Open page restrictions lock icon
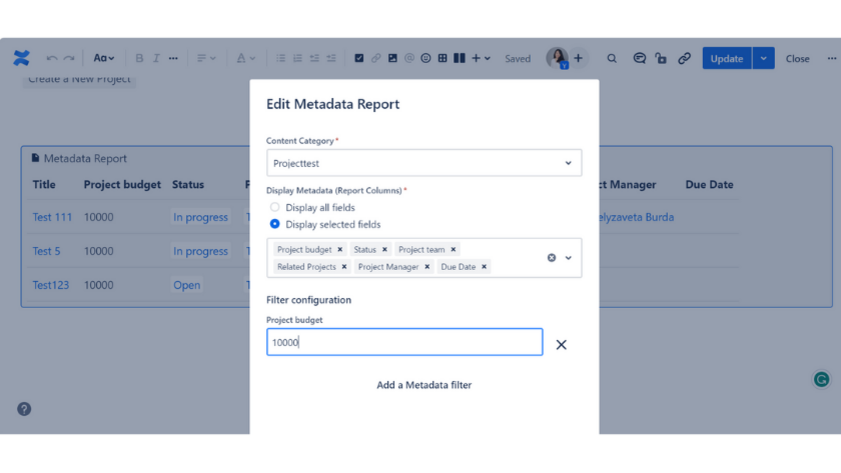Screen dimensions: 841x473 click(661, 58)
